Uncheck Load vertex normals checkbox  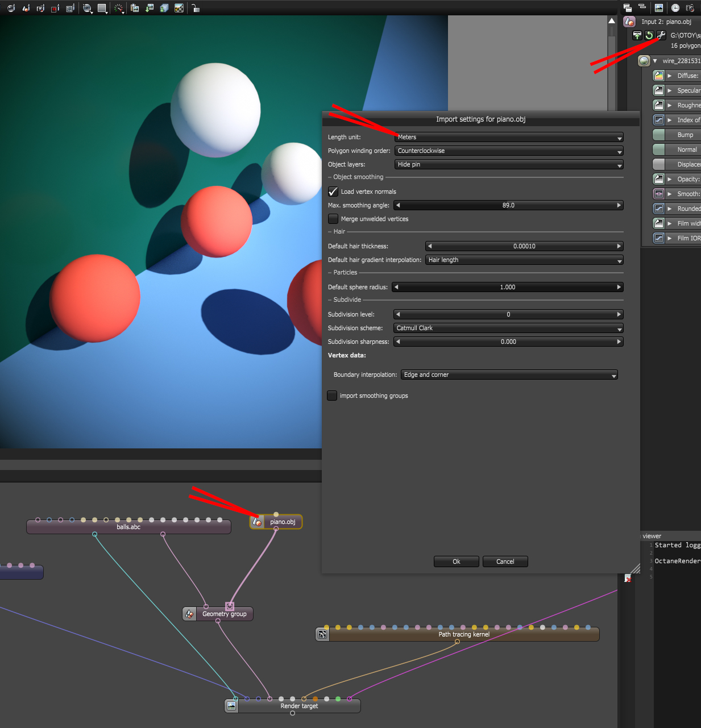coord(333,192)
